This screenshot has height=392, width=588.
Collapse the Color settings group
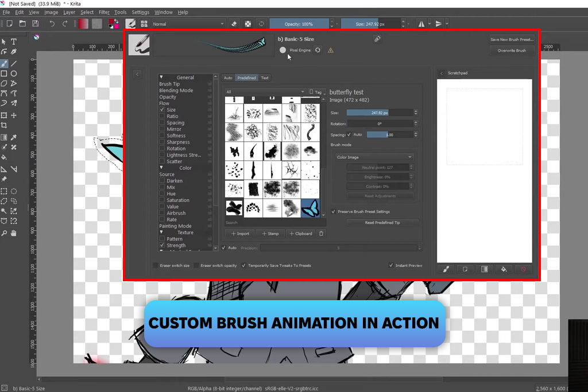(161, 168)
